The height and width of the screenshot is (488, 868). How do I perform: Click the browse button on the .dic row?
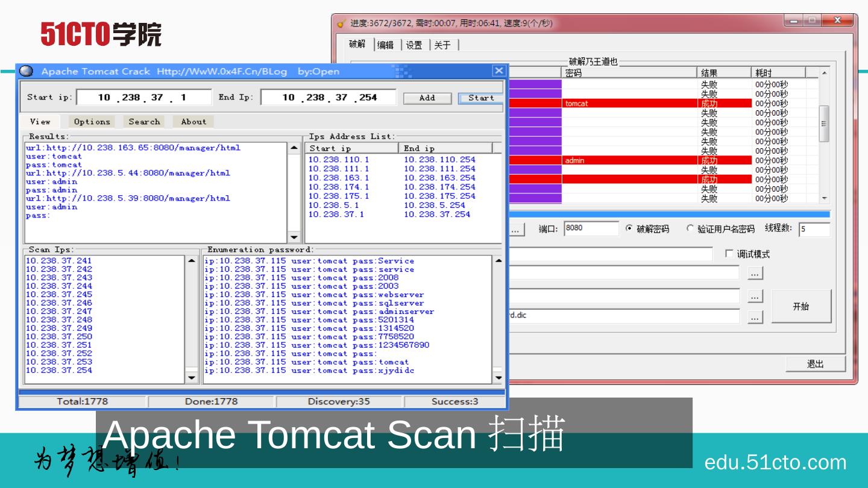tap(755, 316)
